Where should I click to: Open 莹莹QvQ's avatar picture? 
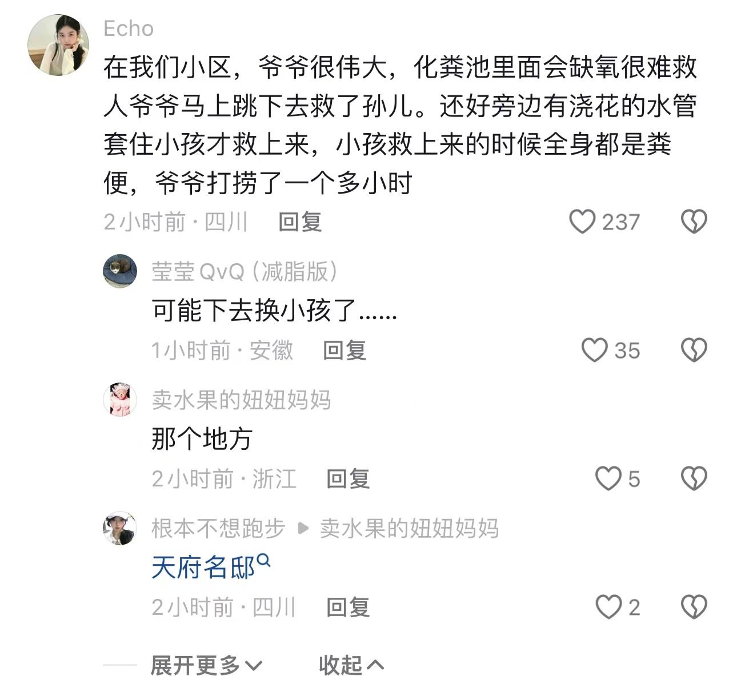tap(120, 271)
